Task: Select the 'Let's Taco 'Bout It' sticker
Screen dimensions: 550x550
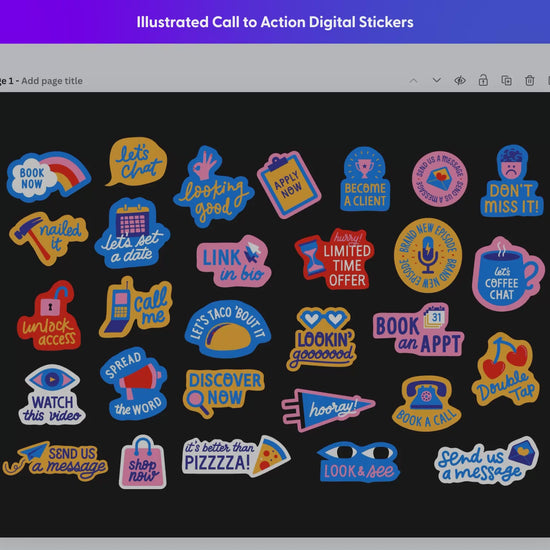Action: coord(228,329)
